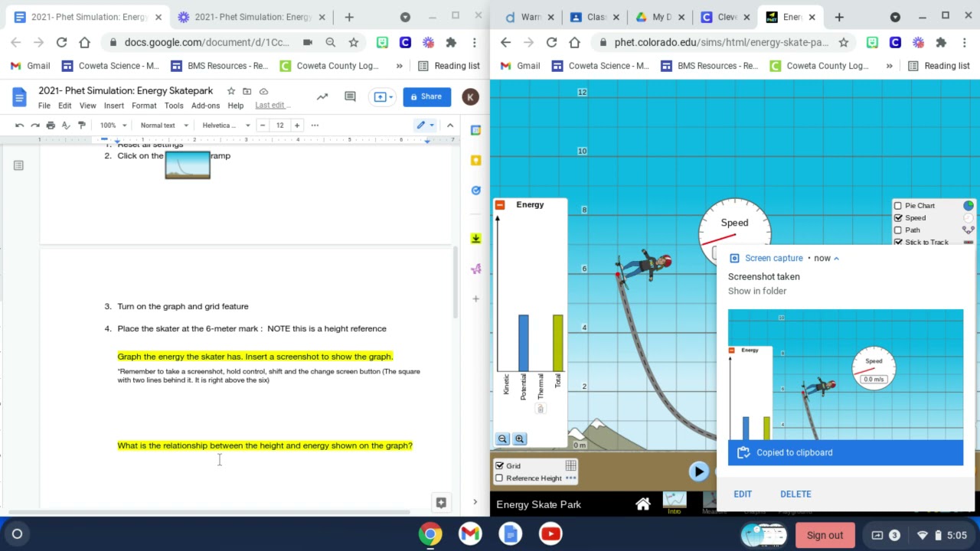
Task: Enable the Path checkbox
Action: [898, 230]
